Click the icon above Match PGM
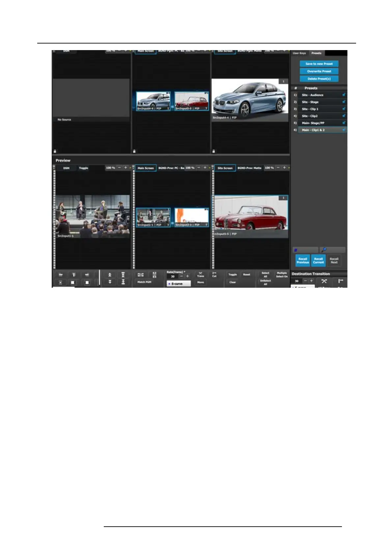Image resolution: width=392 pixels, height=555 pixels. point(141,275)
